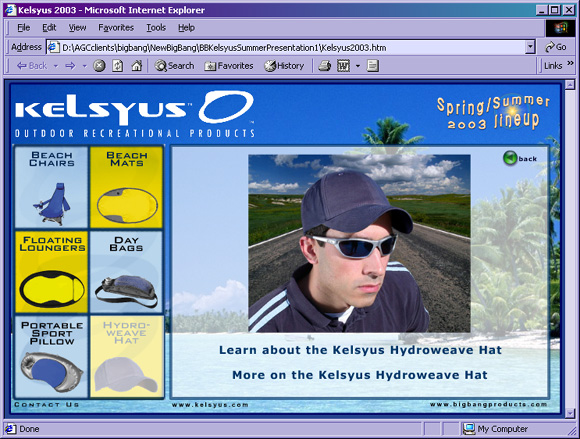This screenshot has height=439, width=580.
Task: Select the Beach Mats product tile
Action: click(x=127, y=187)
